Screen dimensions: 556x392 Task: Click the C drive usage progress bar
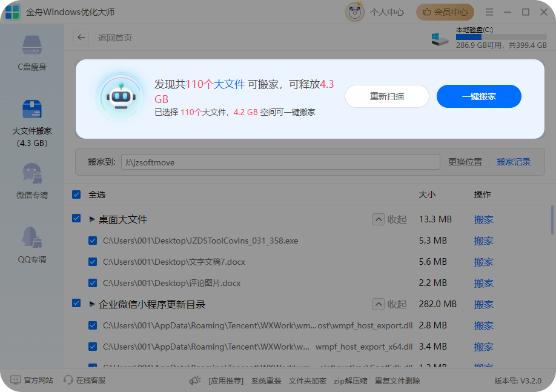(x=501, y=37)
